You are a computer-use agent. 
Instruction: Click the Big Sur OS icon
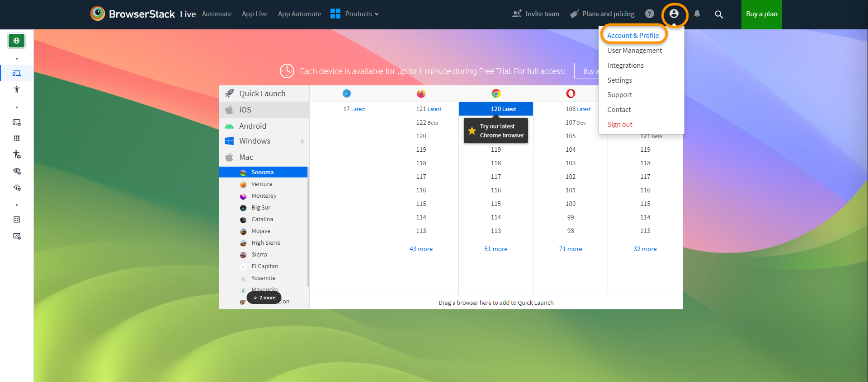pos(243,208)
